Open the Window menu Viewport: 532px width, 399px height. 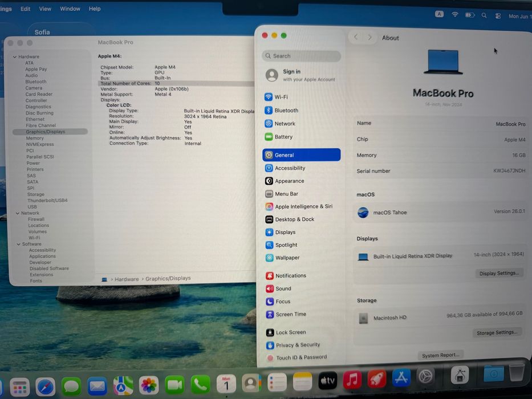pyautogui.click(x=70, y=9)
